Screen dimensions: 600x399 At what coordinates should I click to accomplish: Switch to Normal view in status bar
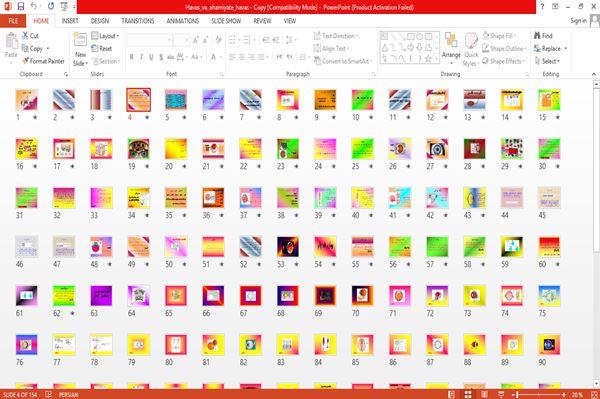coord(452,394)
